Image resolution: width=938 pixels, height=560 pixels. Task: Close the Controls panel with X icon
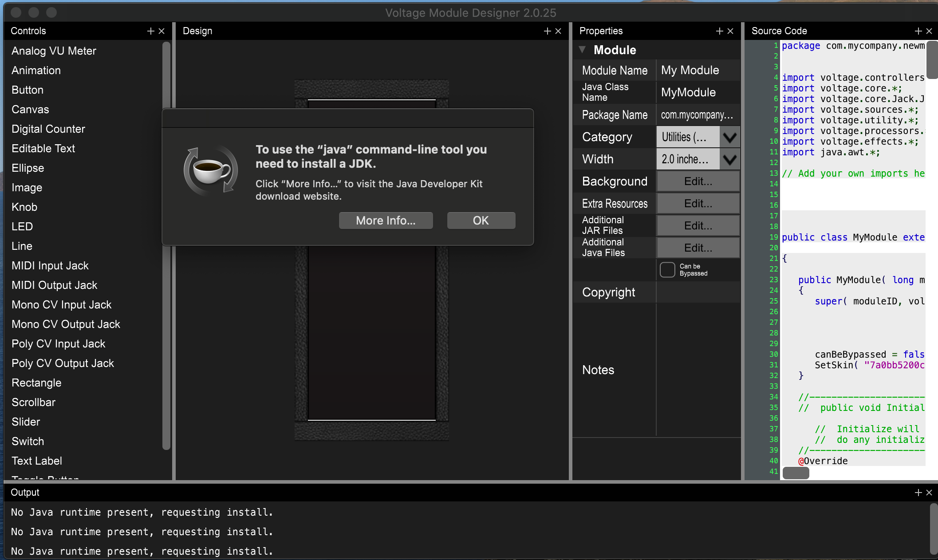162,31
